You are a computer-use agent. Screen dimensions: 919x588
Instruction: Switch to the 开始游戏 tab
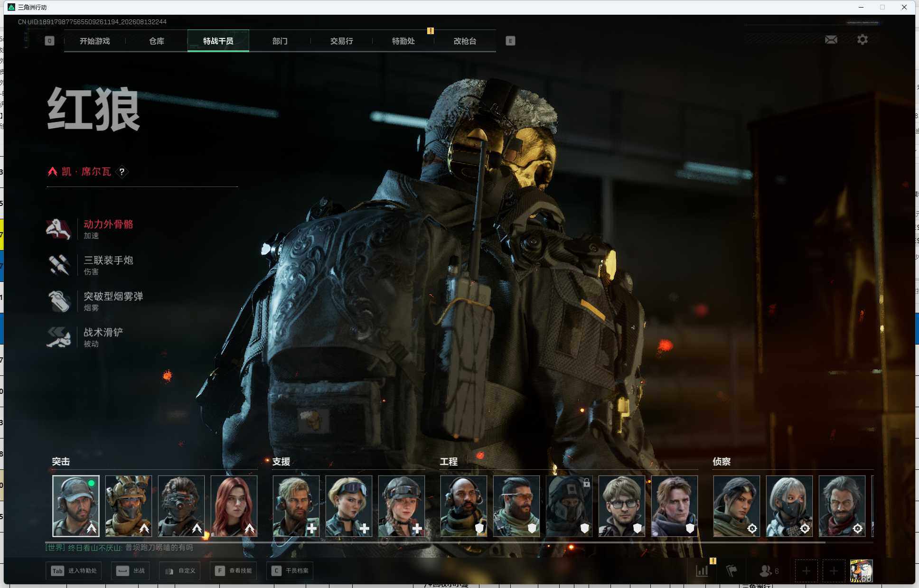tap(95, 41)
